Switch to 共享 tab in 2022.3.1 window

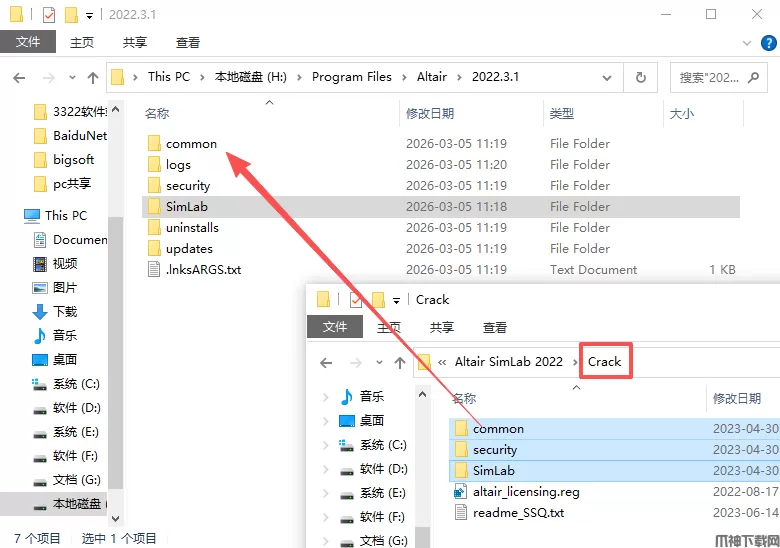click(x=135, y=43)
